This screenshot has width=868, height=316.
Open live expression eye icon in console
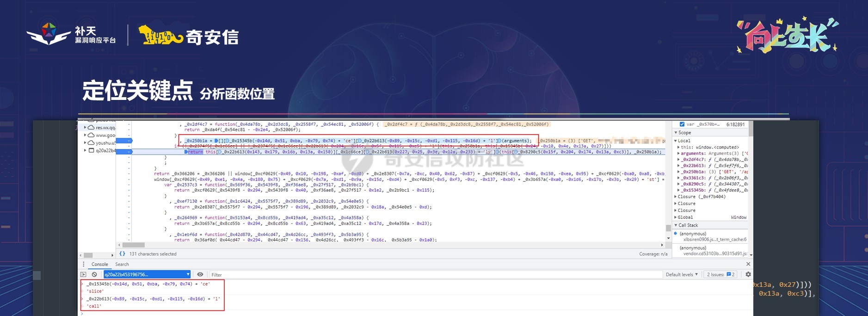200,274
